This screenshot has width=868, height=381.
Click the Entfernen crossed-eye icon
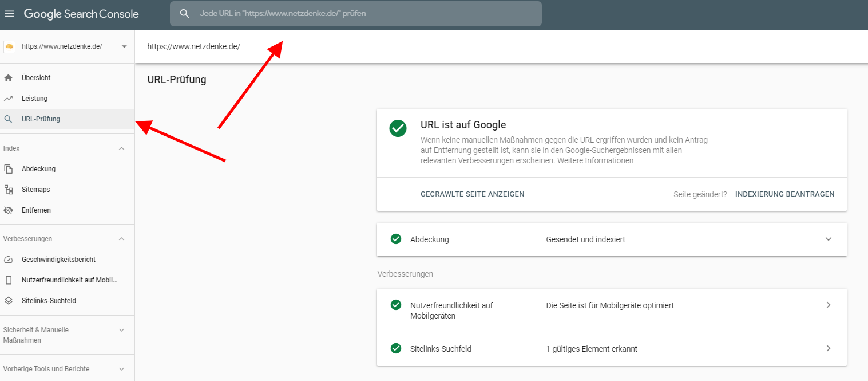(8, 210)
